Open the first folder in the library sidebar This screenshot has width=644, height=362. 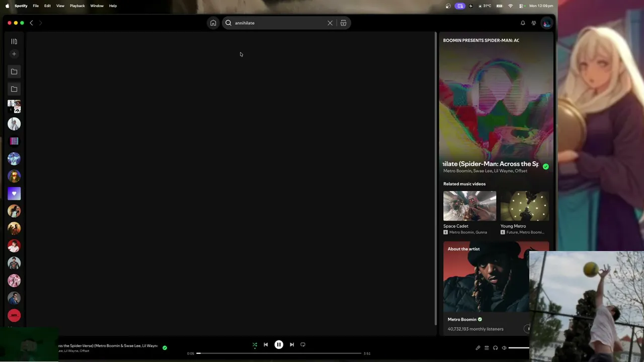point(14,71)
